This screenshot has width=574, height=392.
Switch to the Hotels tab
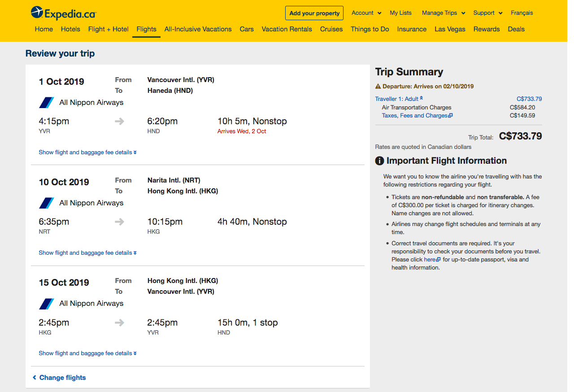click(x=70, y=29)
